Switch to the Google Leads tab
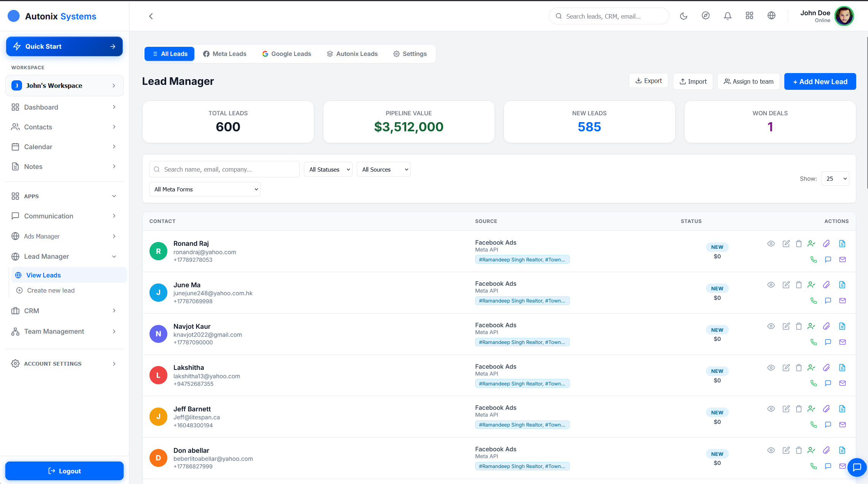 [287, 54]
